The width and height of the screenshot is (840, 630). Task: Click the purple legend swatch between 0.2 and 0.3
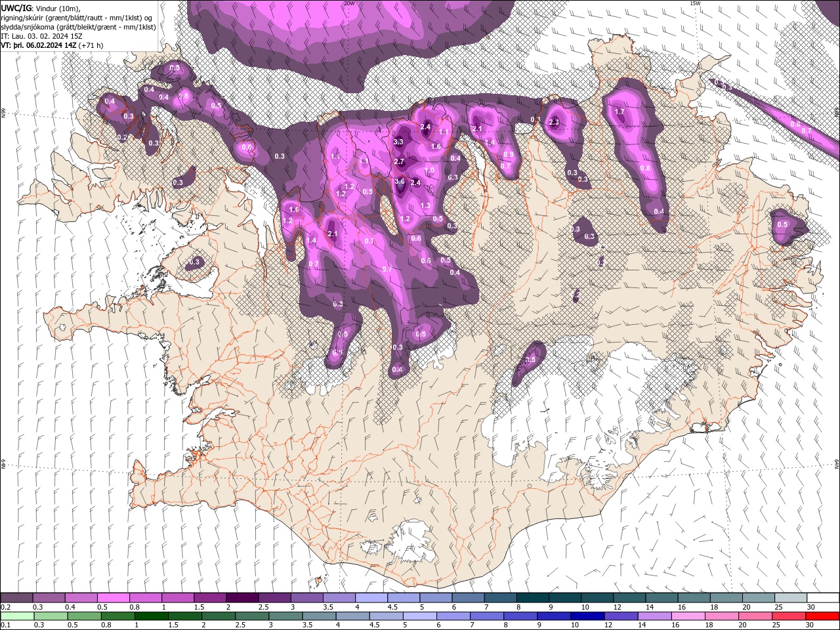[17, 598]
